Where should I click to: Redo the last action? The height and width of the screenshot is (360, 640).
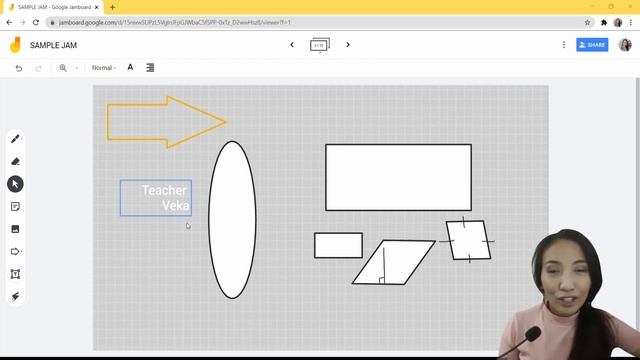(x=38, y=68)
